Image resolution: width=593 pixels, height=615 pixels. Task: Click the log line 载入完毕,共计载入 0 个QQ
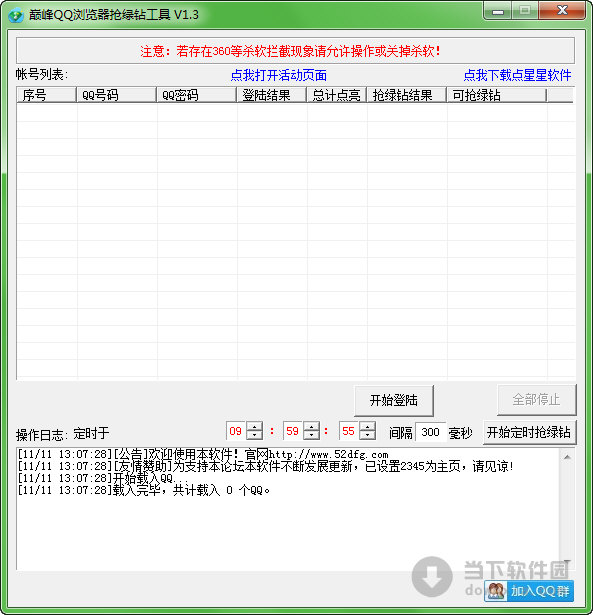[144, 490]
